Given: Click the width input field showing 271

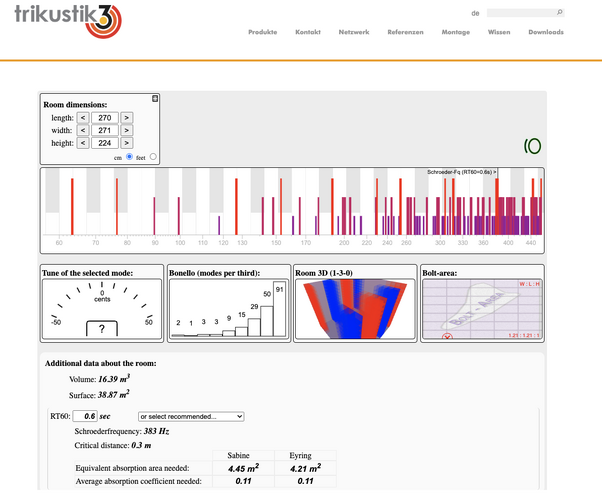Looking at the screenshot, I should click(105, 130).
